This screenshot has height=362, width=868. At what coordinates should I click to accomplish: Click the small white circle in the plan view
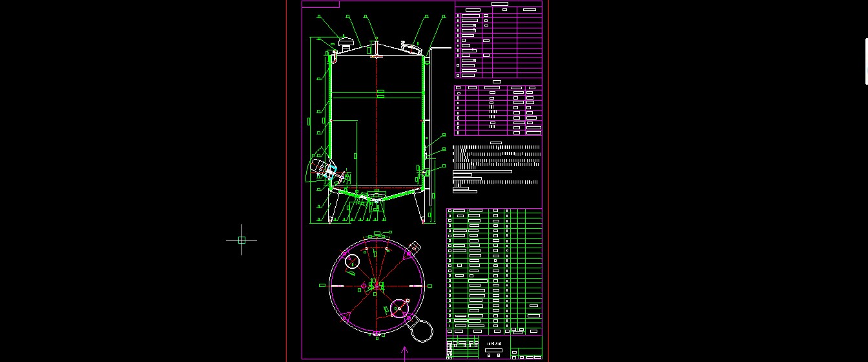tap(352, 261)
